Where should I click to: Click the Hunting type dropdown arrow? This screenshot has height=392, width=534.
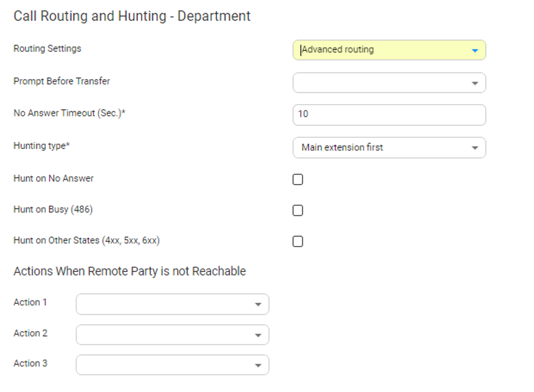click(474, 148)
